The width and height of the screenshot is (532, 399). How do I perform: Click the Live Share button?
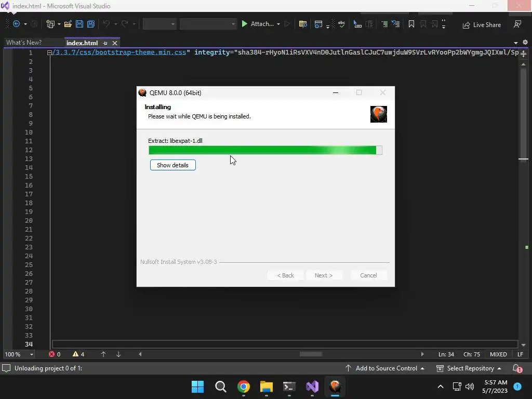tap(482, 25)
